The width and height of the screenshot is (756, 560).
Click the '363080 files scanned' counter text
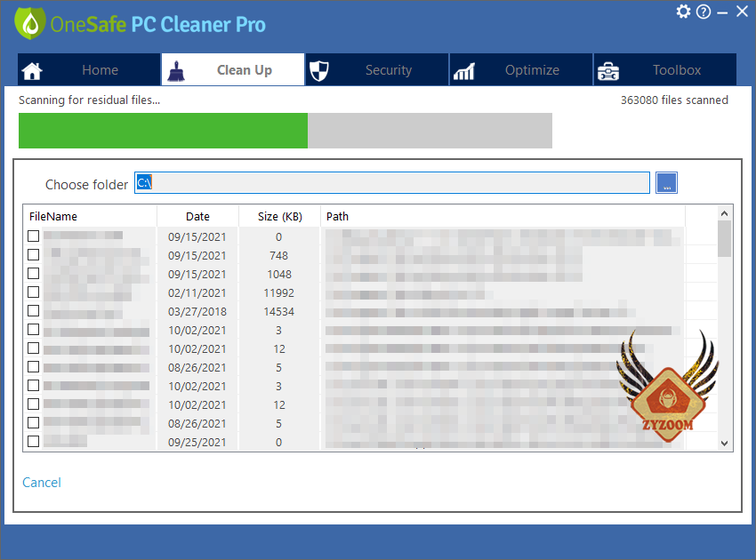[x=674, y=100]
